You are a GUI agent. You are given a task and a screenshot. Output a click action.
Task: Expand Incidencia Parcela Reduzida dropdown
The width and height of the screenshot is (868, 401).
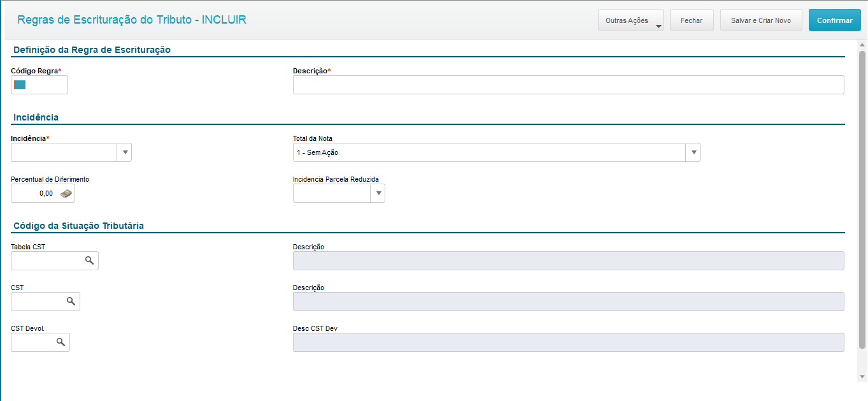pos(378,193)
